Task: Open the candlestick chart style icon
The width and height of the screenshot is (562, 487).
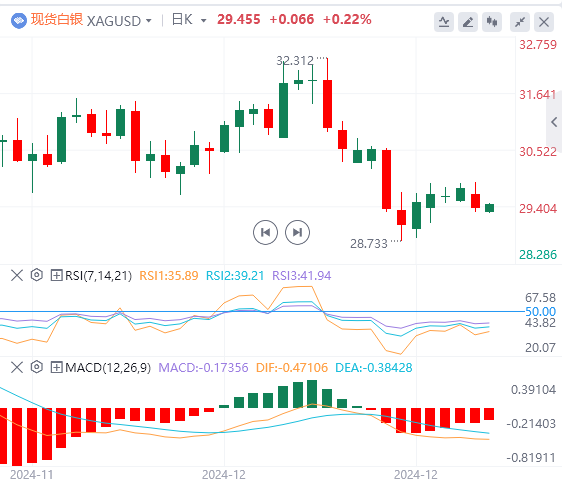Action: pos(492,22)
